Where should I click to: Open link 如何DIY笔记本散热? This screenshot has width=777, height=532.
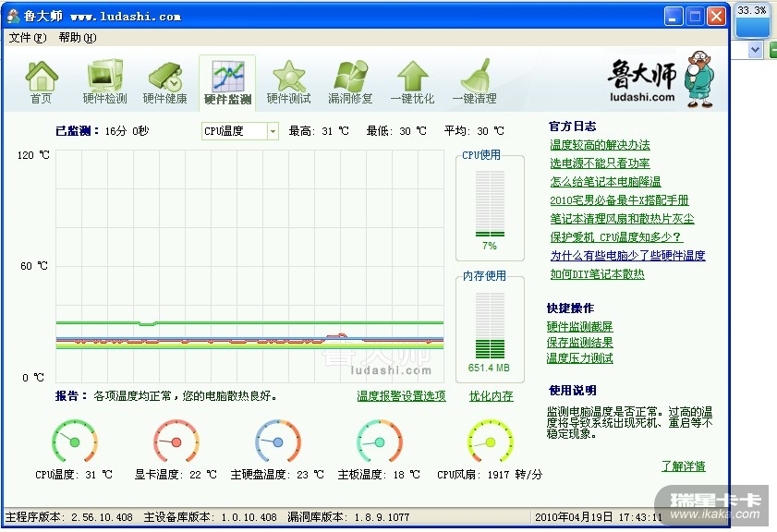pos(597,274)
